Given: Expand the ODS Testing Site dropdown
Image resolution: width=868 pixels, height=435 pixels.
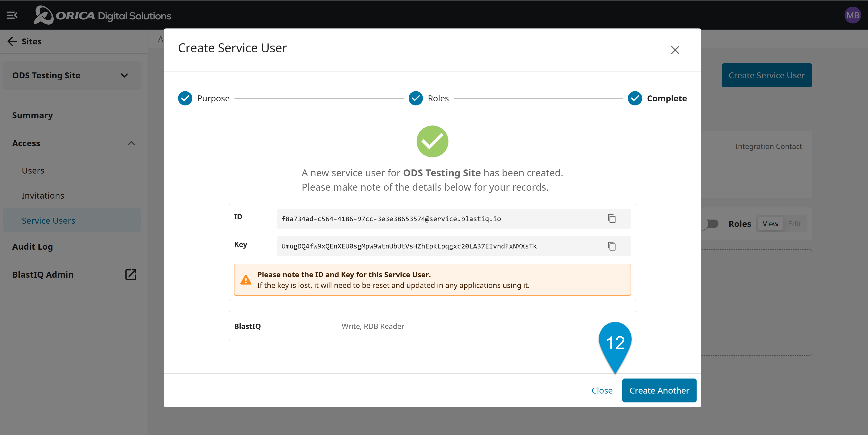Looking at the screenshot, I should point(72,75).
